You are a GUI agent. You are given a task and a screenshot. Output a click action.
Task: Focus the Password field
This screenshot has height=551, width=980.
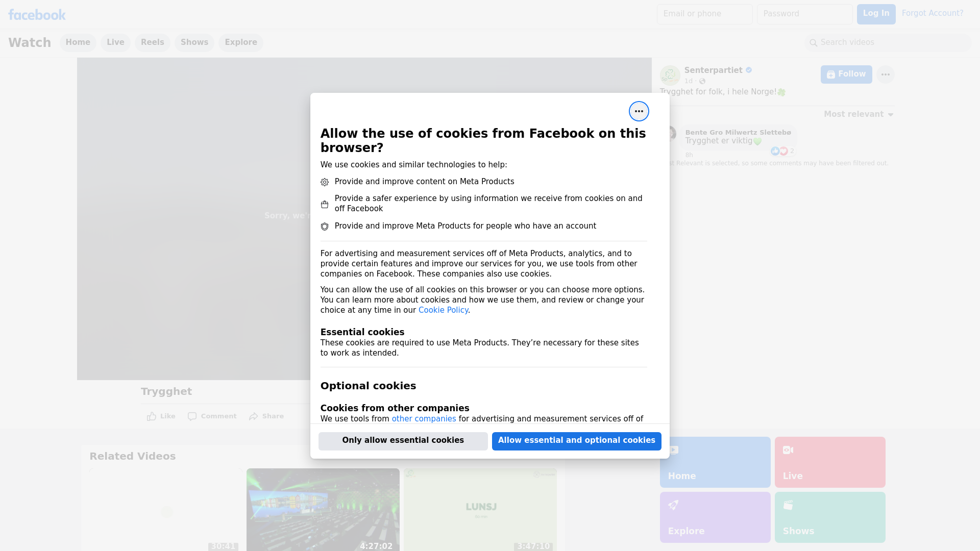(x=804, y=14)
